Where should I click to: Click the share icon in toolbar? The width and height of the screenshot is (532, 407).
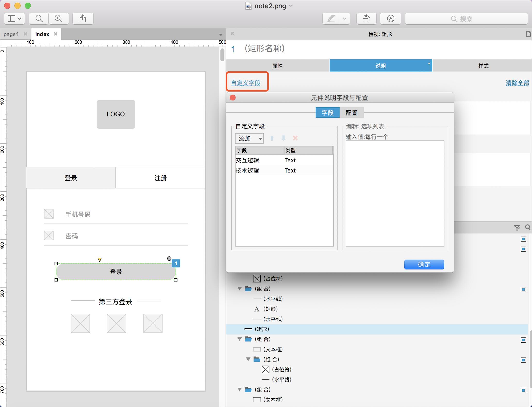pyautogui.click(x=83, y=19)
